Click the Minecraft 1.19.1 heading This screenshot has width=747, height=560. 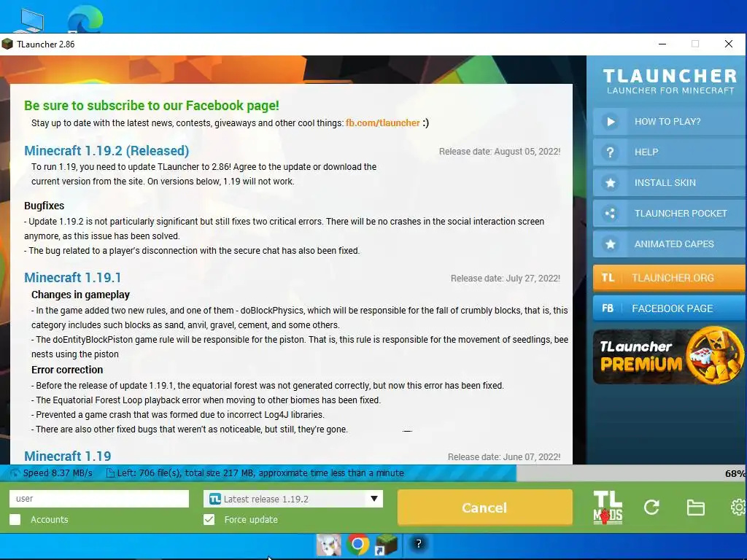tap(72, 277)
